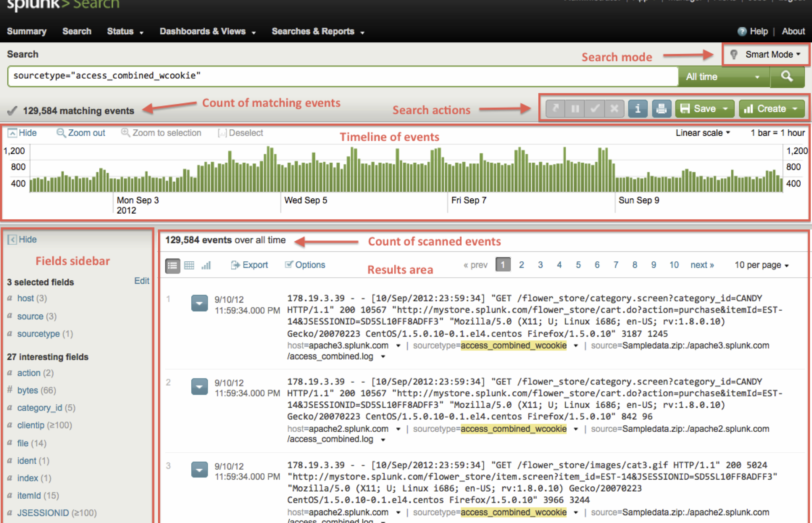Switch results to chart view icon

click(206, 265)
